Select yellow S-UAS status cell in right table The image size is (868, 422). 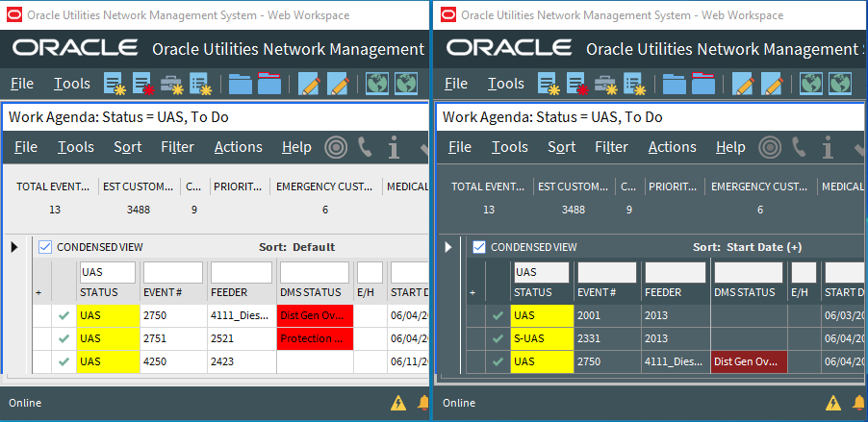coord(542,338)
